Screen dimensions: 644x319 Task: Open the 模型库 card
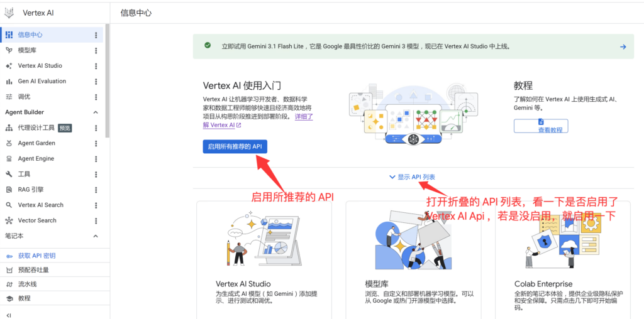(413, 260)
